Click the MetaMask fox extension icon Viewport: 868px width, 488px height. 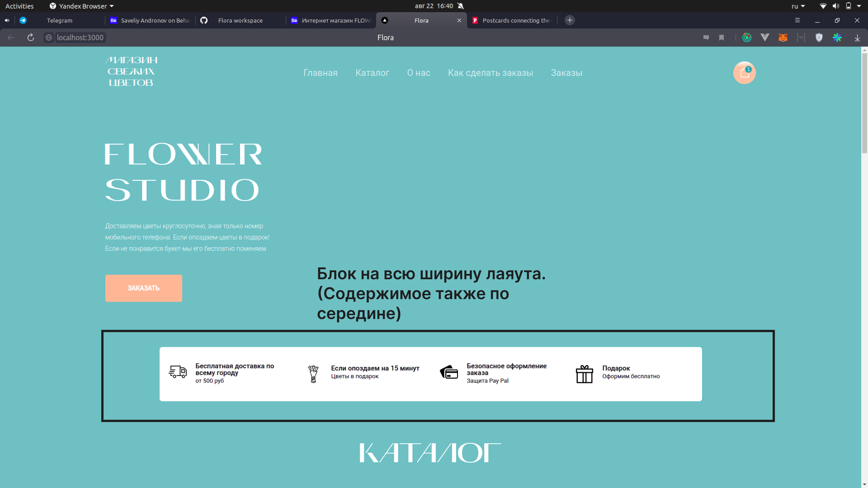click(782, 38)
